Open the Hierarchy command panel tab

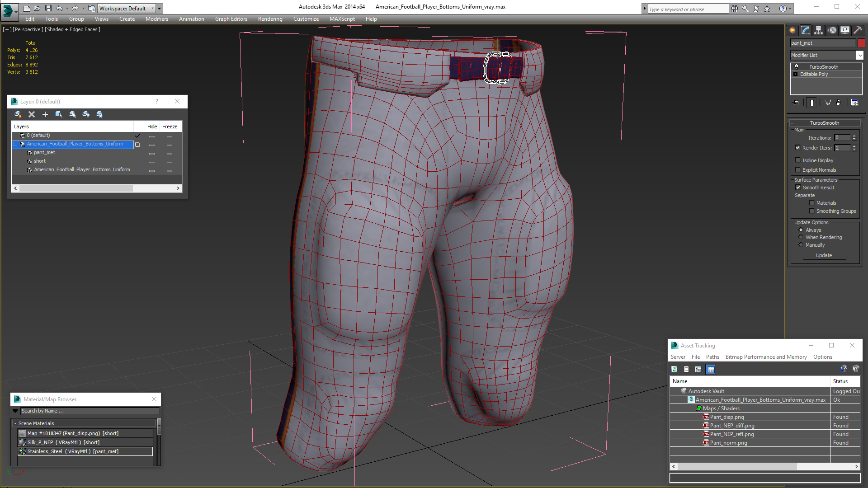click(x=819, y=30)
